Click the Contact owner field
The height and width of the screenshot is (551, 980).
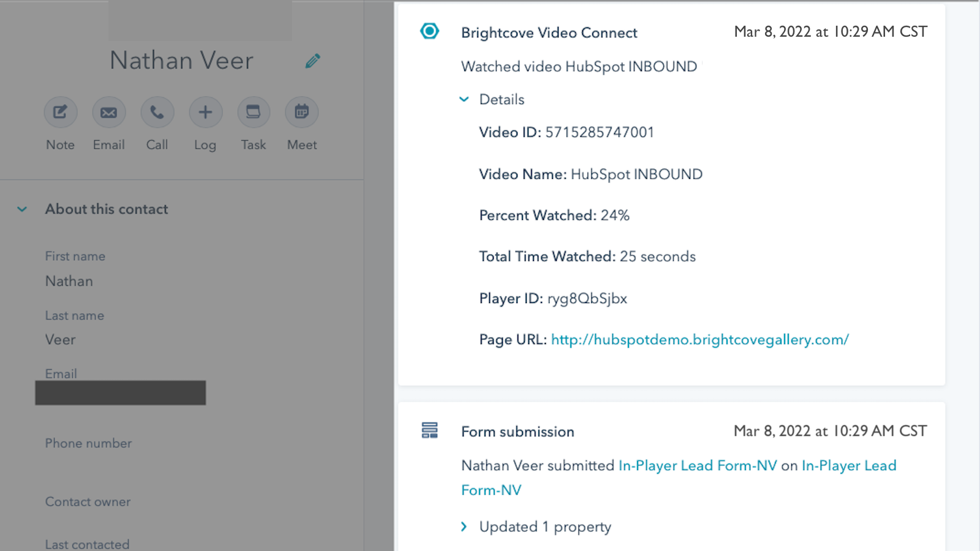point(88,520)
